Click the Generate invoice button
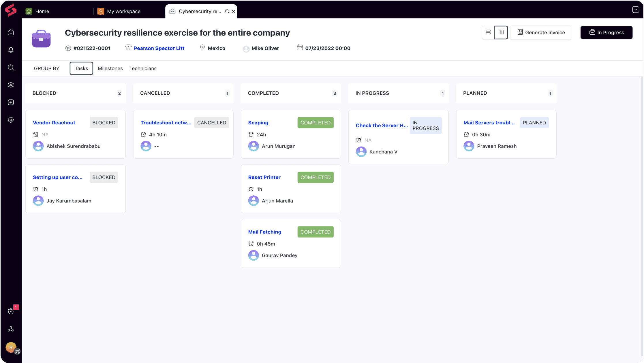Screen dimensions: 644x363 point(541,32)
